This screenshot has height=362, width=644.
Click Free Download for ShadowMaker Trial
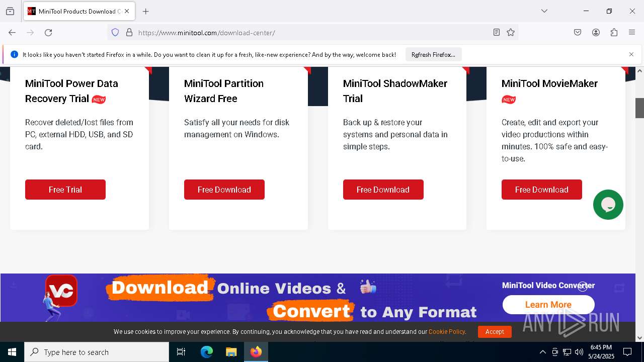(x=383, y=190)
